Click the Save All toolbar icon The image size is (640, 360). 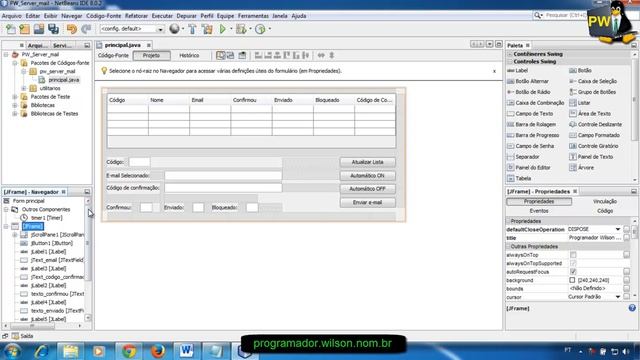53,29
